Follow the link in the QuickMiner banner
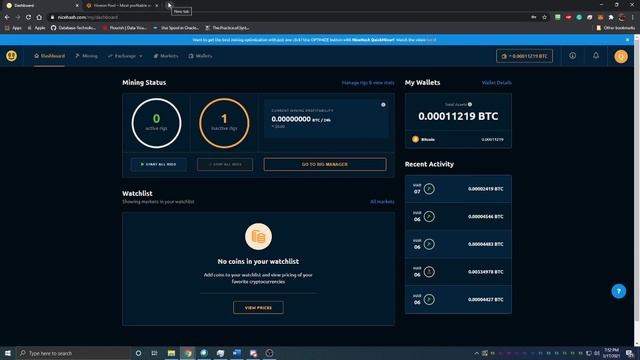Image resolution: width=640 pixels, height=360 pixels. pos(431,40)
